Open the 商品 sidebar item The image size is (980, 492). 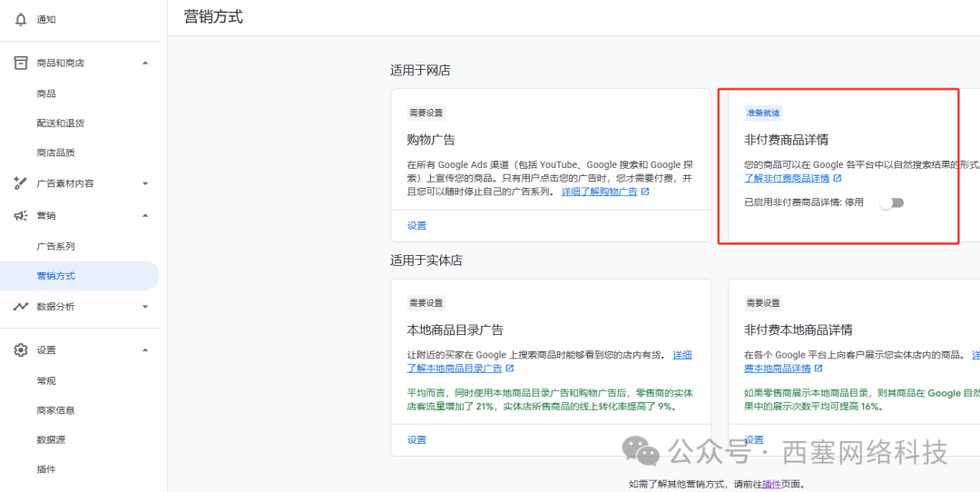coord(47,93)
